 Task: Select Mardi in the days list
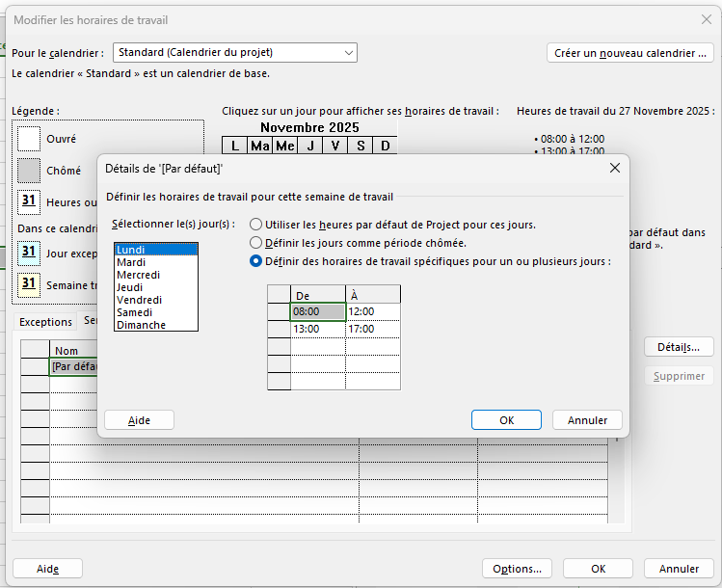tap(154, 262)
